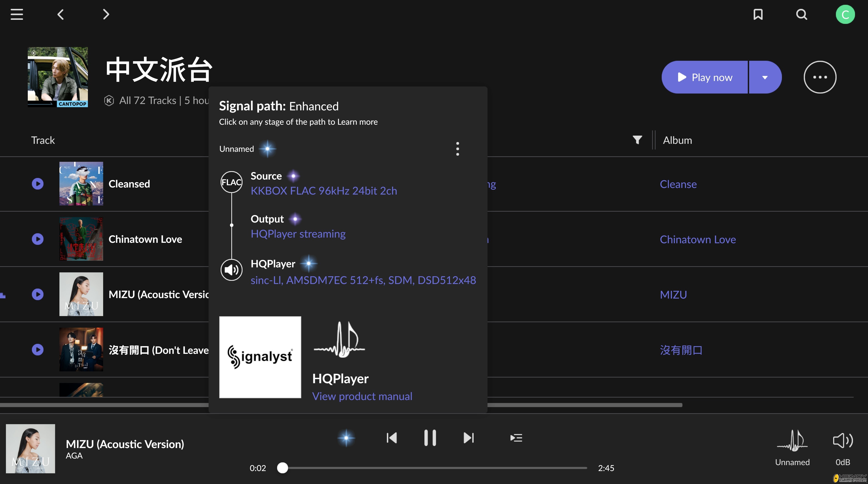Open the Chinatown Love album link

[x=697, y=239]
